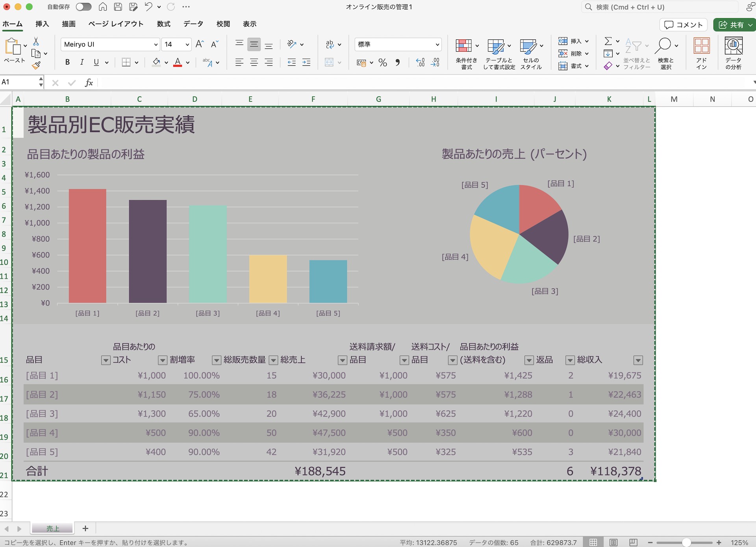Click the Borders icon
The height and width of the screenshot is (547, 756).
click(x=126, y=62)
